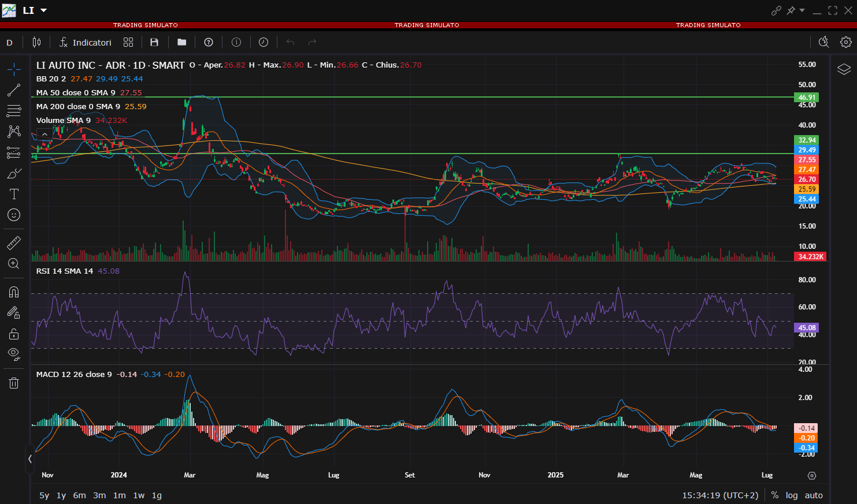Open the LI symbol dropdown
Screen dimensions: 857x504
[x=44, y=10]
